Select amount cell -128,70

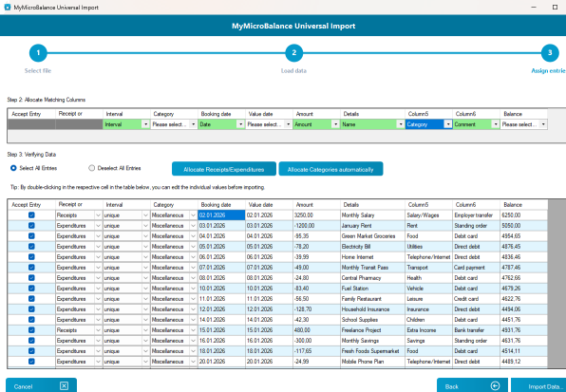point(316,309)
